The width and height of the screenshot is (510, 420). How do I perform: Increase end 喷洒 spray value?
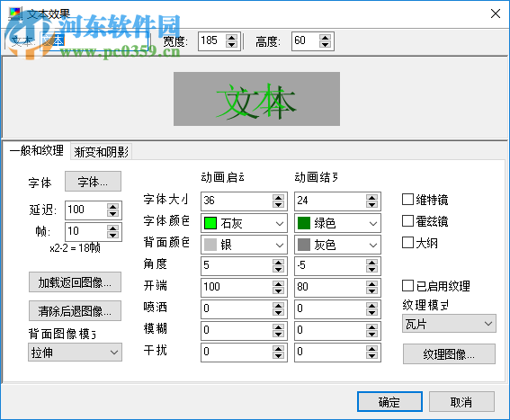click(x=371, y=305)
